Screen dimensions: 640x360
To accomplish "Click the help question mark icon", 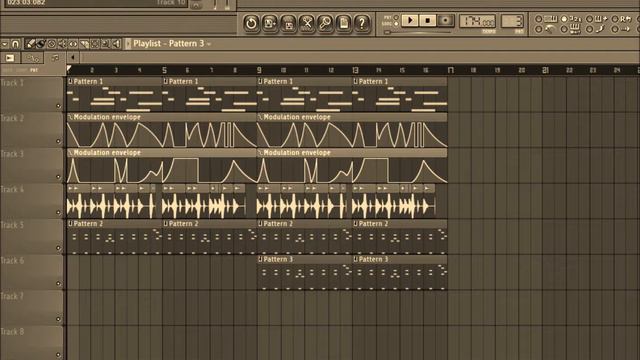I will click(x=362, y=23).
